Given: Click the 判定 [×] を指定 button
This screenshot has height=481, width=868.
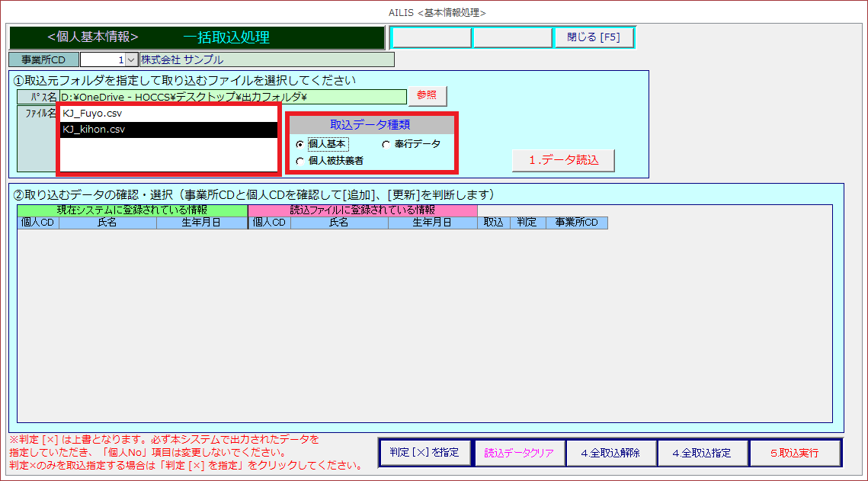Looking at the screenshot, I should point(424,453).
